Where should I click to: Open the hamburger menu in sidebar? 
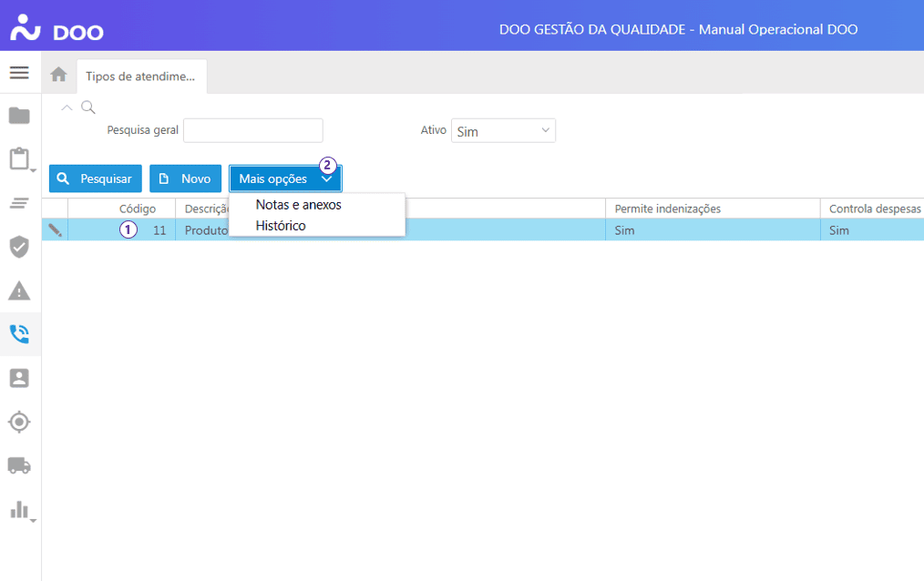pos(19,73)
